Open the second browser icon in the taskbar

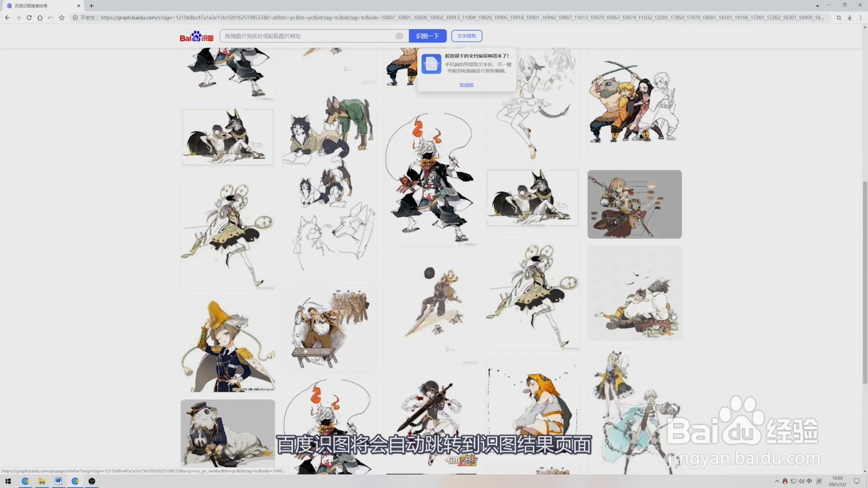tap(75, 481)
